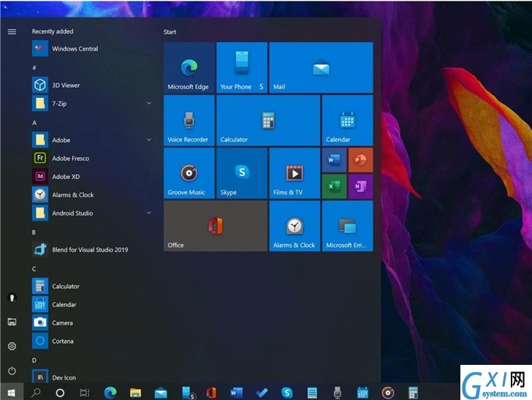Click the # section header
The width and height of the screenshot is (532, 400).
(34, 68)
